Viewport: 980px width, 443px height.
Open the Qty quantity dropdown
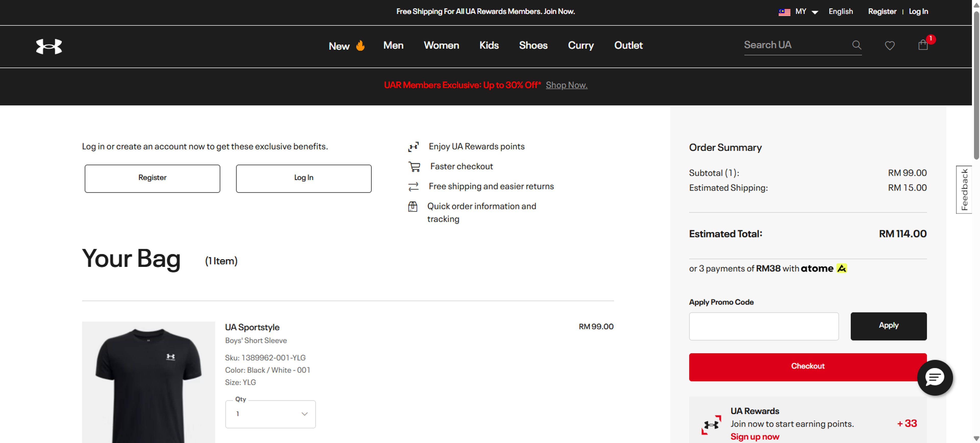click(270, 414)
